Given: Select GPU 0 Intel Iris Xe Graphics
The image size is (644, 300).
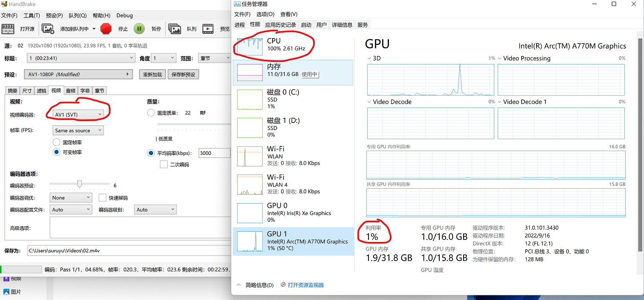Looking at the screenshot, I should (x=293, y=213).
